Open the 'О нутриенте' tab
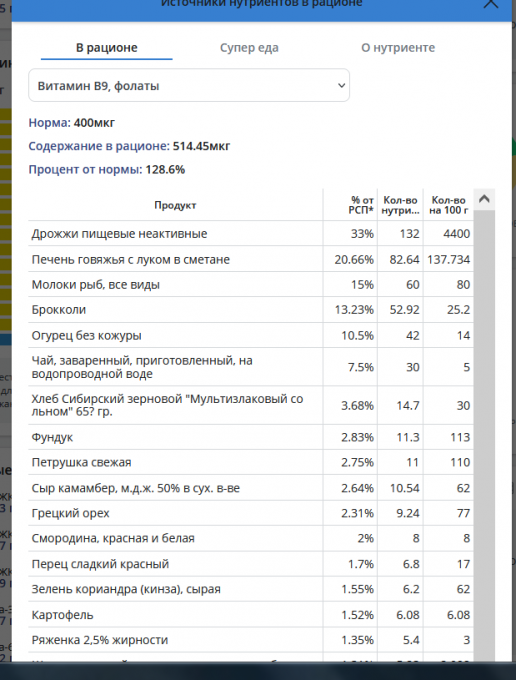 pos(398,47)
